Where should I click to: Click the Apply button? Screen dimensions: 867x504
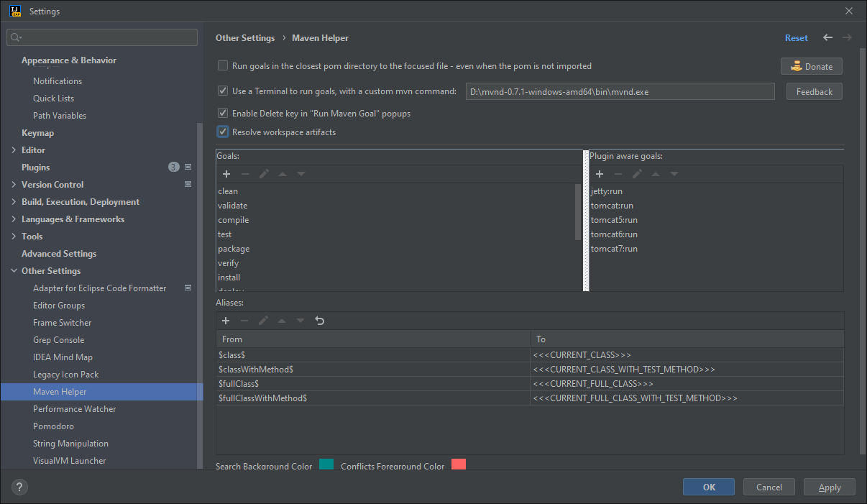point(830,487)
